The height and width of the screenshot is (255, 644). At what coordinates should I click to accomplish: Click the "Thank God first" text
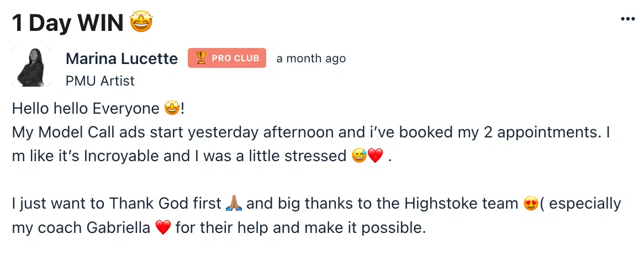165,204
